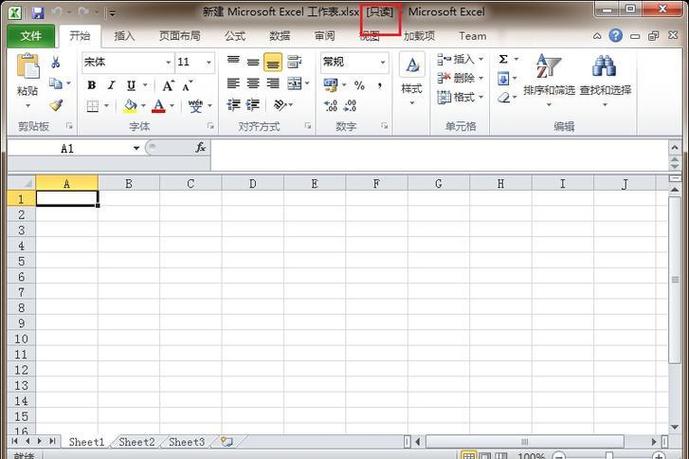Toggle Italic formatting
The image size is (689, 459).
pyautogui.click(x=111, y=85)
